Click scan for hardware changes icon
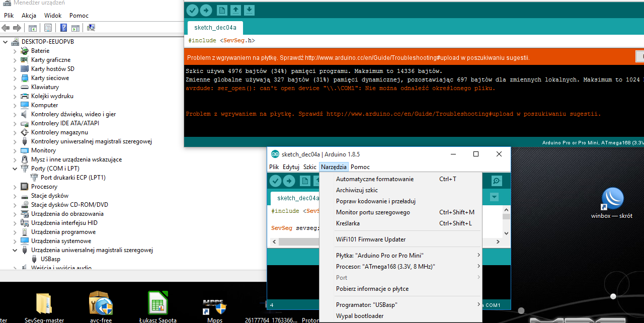The width and height of the screenshot is (644, 323). coord(91,28)
